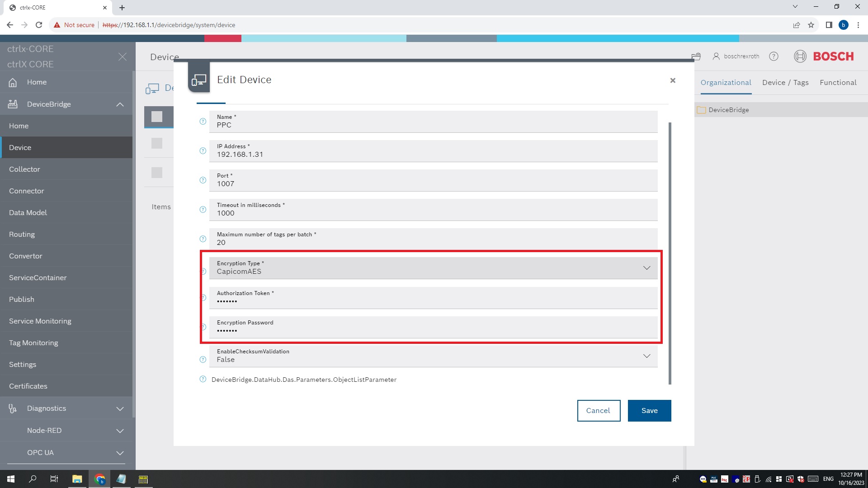Tick the second device row checkbox
This screenshot has width=868, height=488.
pyautogui.click(x=157, y=144)
